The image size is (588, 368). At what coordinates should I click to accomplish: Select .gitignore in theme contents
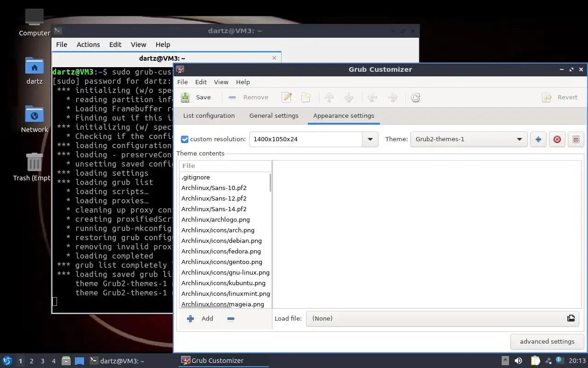[x=225, y=177]
